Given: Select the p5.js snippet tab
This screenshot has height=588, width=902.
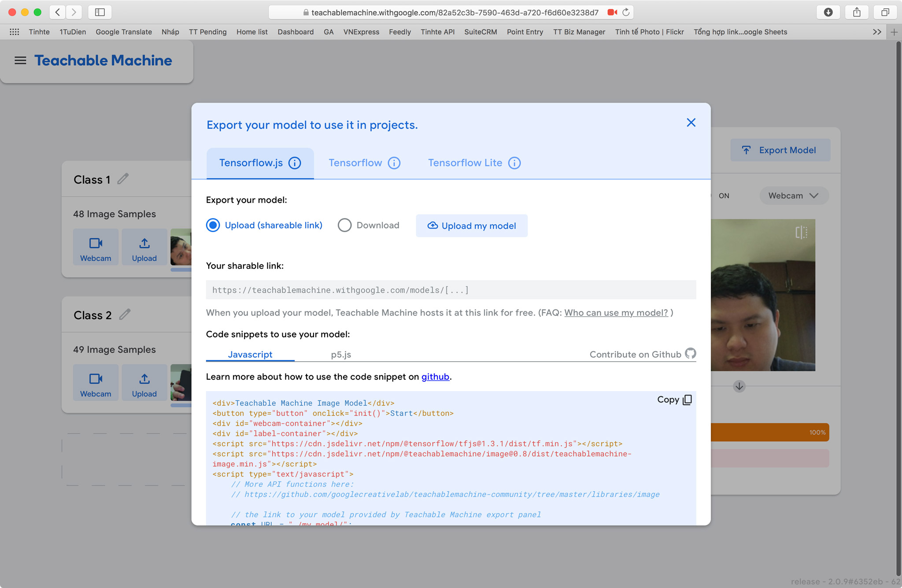Looking at the screenshot, I should [x=341, y=355].
